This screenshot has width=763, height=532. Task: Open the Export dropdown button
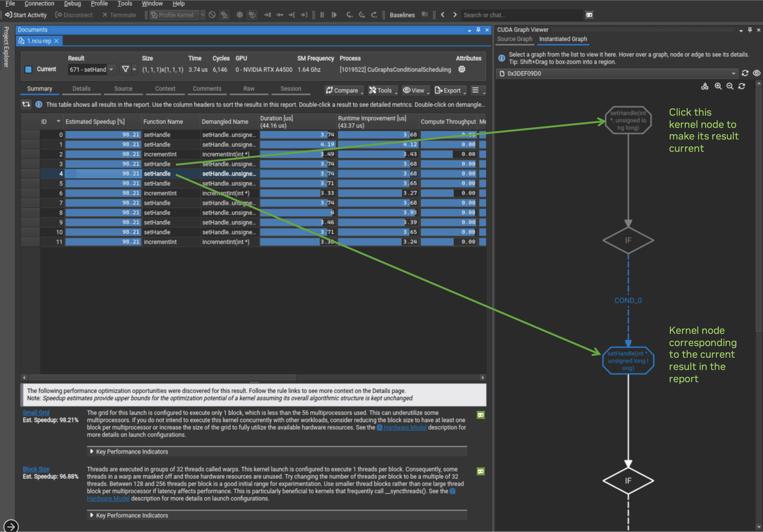pyautogui.click(x=450, y=90)
